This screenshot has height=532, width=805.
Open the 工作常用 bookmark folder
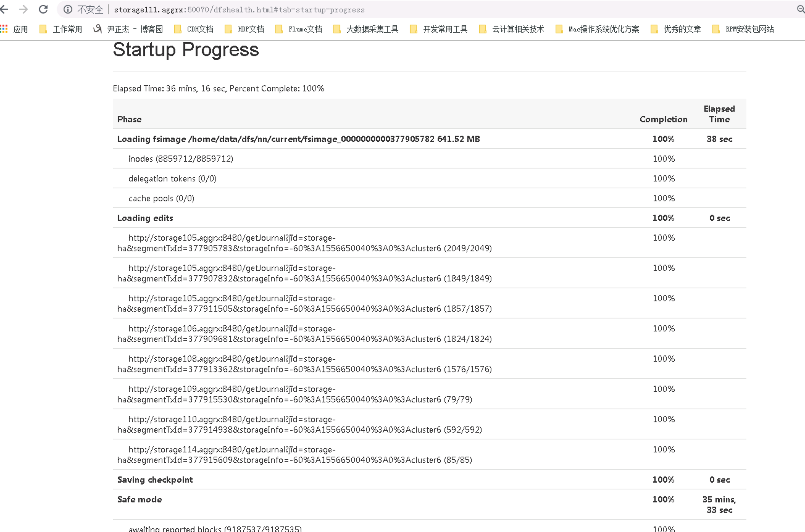point(61,29)
